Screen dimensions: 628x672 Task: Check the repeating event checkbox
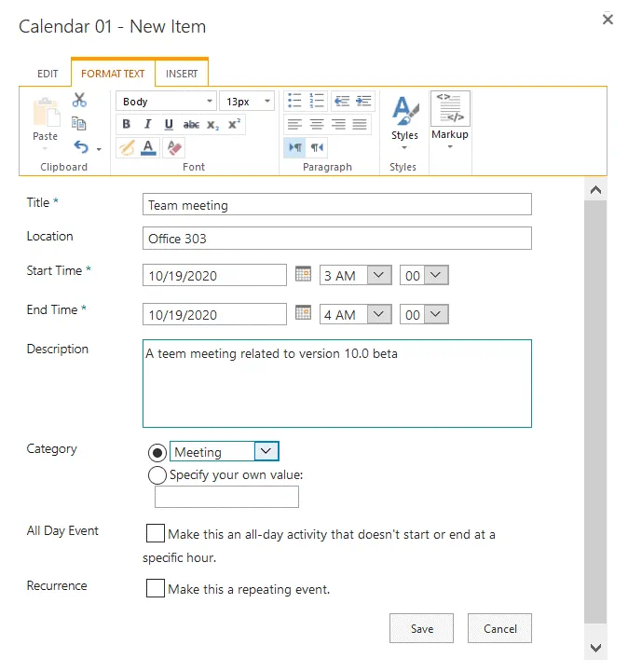point(156,589)
